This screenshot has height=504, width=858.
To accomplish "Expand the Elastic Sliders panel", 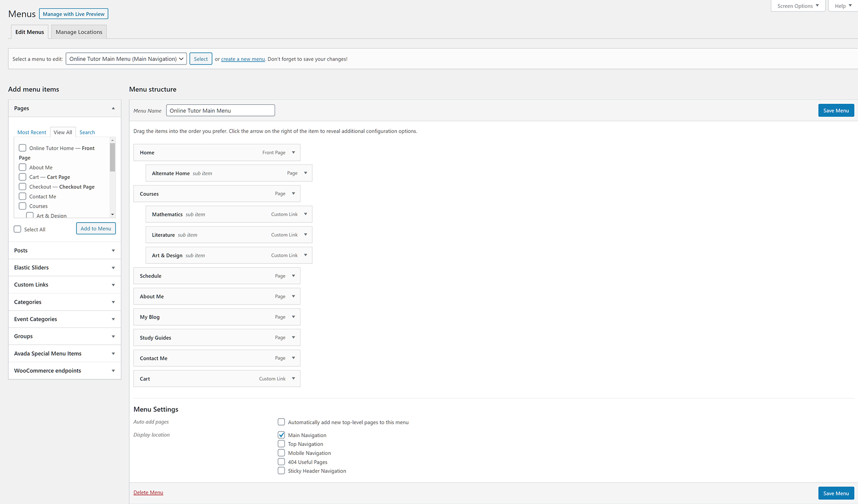I will pyautogui.click(x=64, y=268).
